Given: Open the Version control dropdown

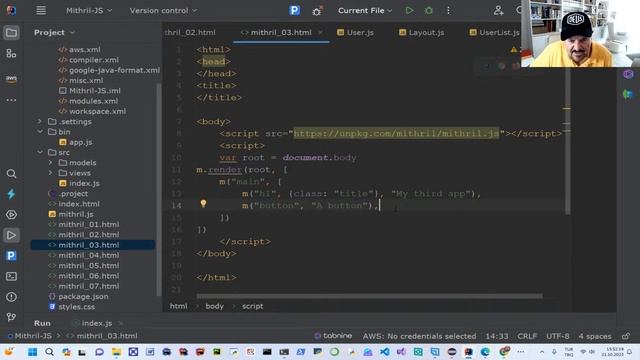Looking at the screenshot, I should coord(163,11).
